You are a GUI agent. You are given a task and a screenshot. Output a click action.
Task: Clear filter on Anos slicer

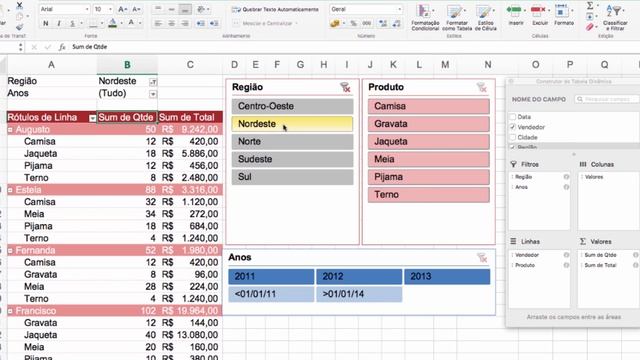[x=482, y=258]
